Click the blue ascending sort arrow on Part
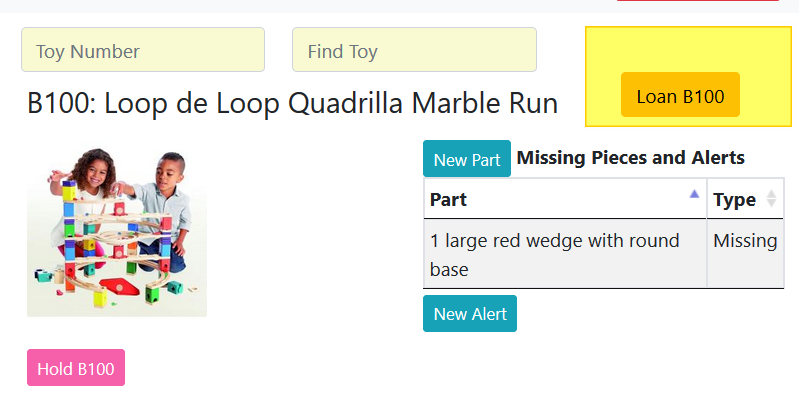The image size is (799, 394). click(x=694, y=194)
